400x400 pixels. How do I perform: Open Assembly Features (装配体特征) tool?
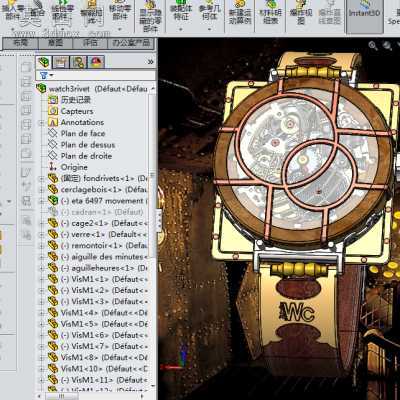181,10
